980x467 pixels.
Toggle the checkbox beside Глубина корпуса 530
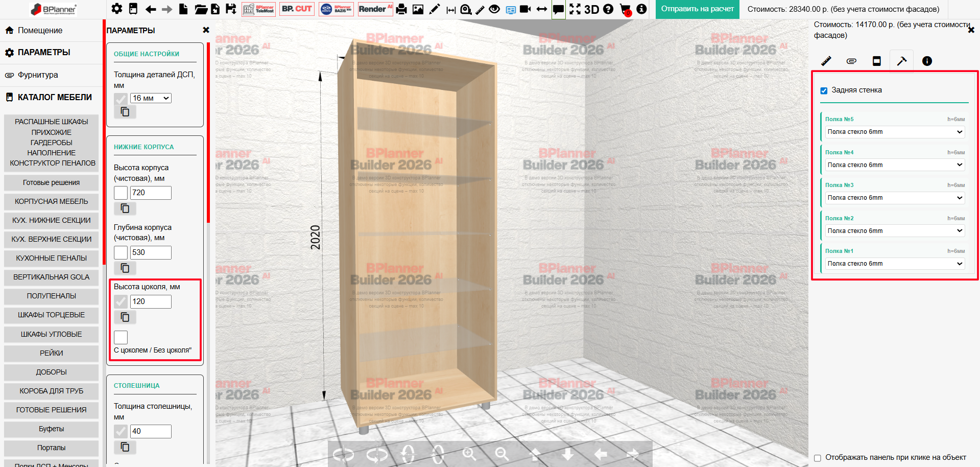coord(121,252)
